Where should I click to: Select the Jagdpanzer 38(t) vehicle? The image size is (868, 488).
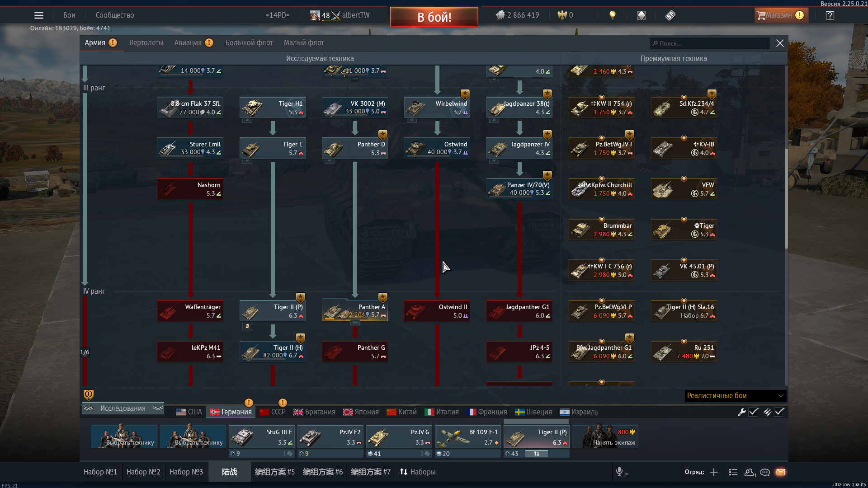coord(519,108)
